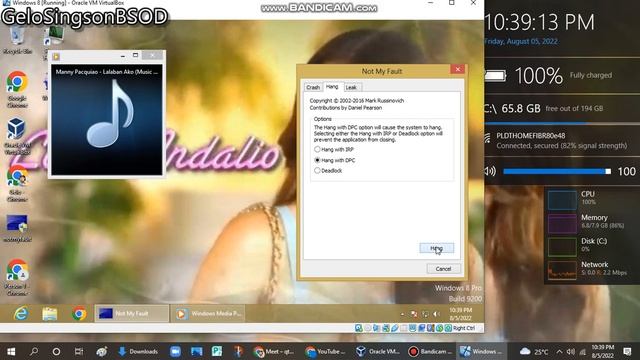Open the Person 1 Chrome desktop shortcut
Screen dimensions: 640x360
(x=17, y=277)
